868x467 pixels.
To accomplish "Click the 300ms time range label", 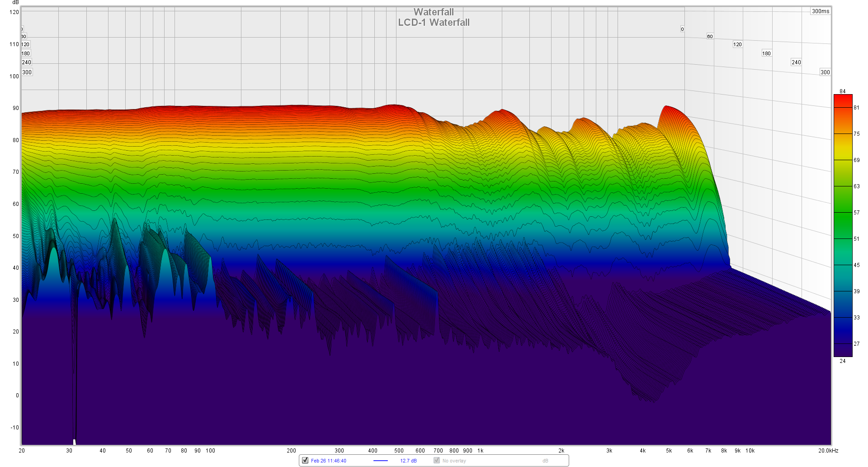I will click(821, 11).
